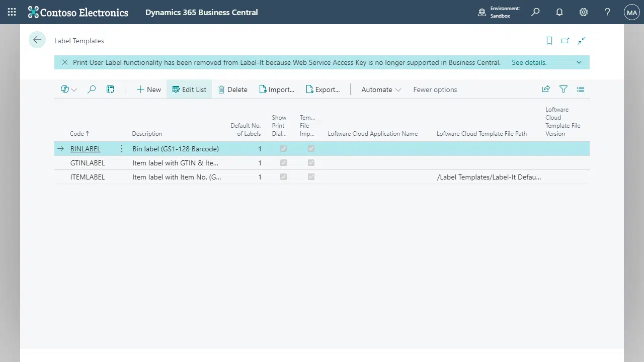
Task: Open the dropdown beside the first toolbar icon
Action: [74, 89]
